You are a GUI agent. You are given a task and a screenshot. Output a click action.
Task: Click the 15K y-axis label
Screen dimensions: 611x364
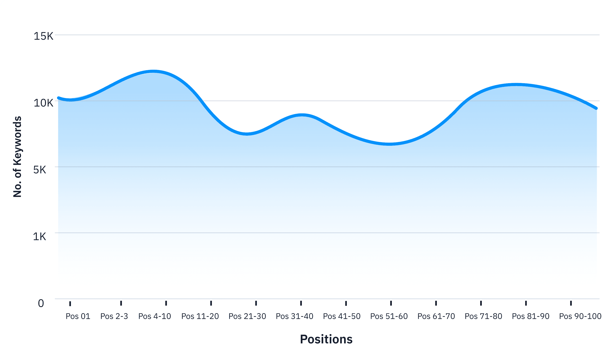[x=44, y=36]
